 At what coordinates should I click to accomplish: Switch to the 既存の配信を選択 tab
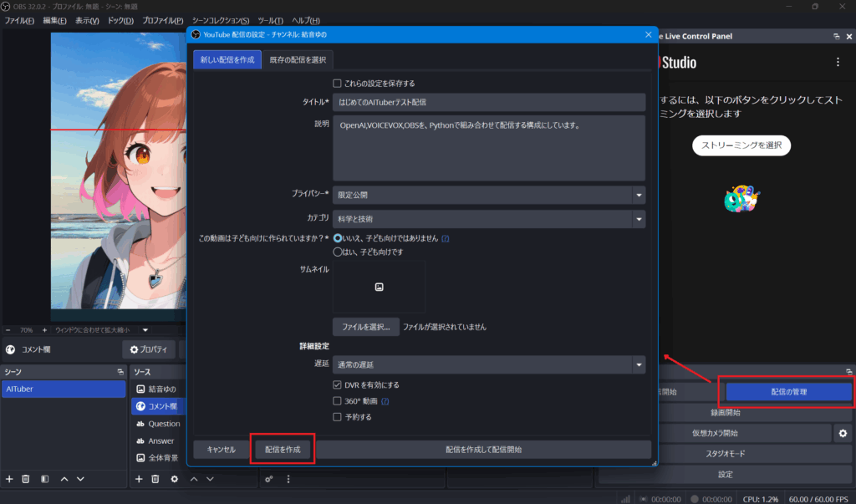pyautogui.click(x=298, y=60)
